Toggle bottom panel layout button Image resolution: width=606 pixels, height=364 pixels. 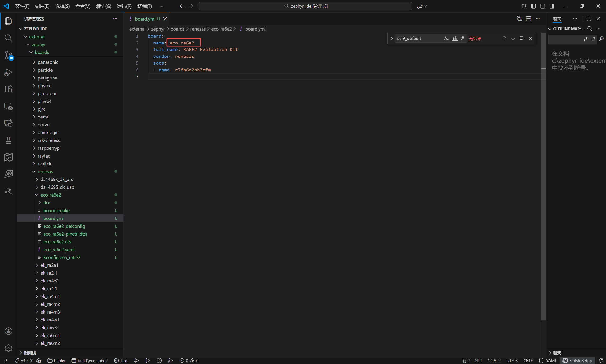coord(543,6)
